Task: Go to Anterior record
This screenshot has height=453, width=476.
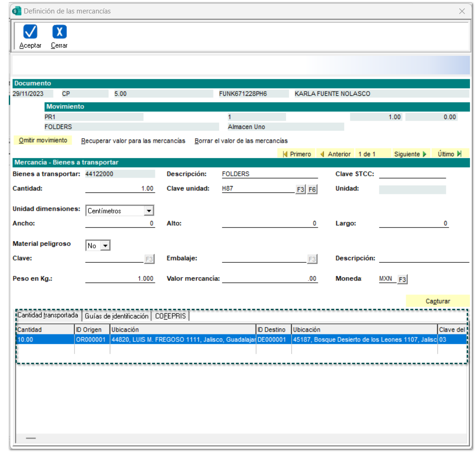Action: (x=335, y=154)
